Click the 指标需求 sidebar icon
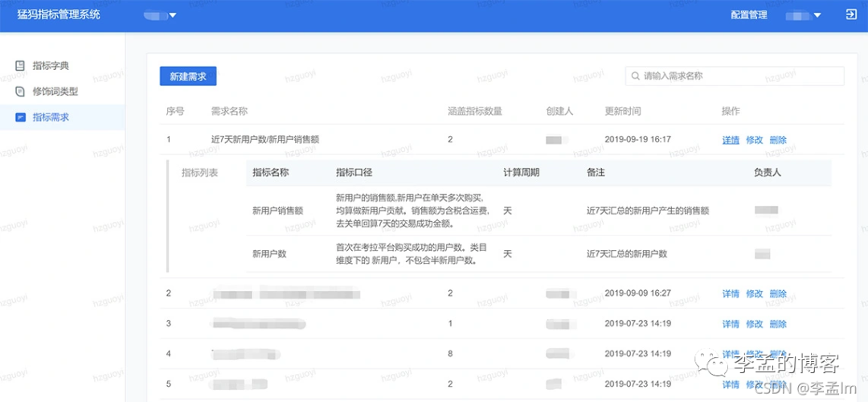 20,117
